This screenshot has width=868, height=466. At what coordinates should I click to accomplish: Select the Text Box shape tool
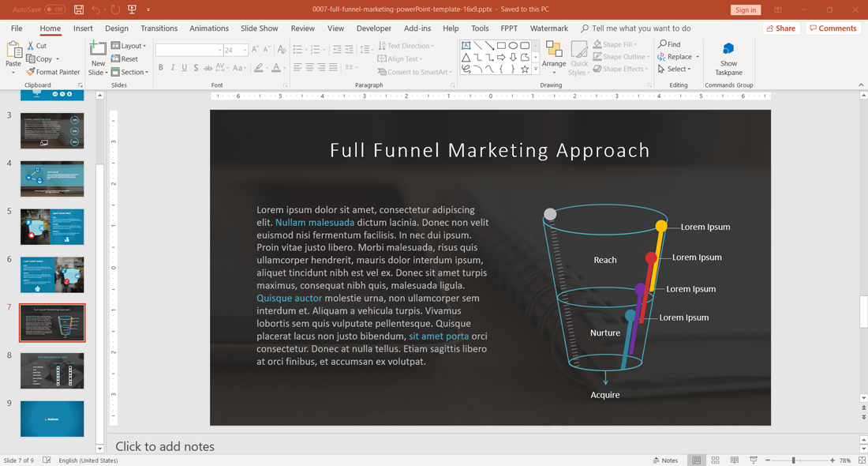tap(466, 46)
